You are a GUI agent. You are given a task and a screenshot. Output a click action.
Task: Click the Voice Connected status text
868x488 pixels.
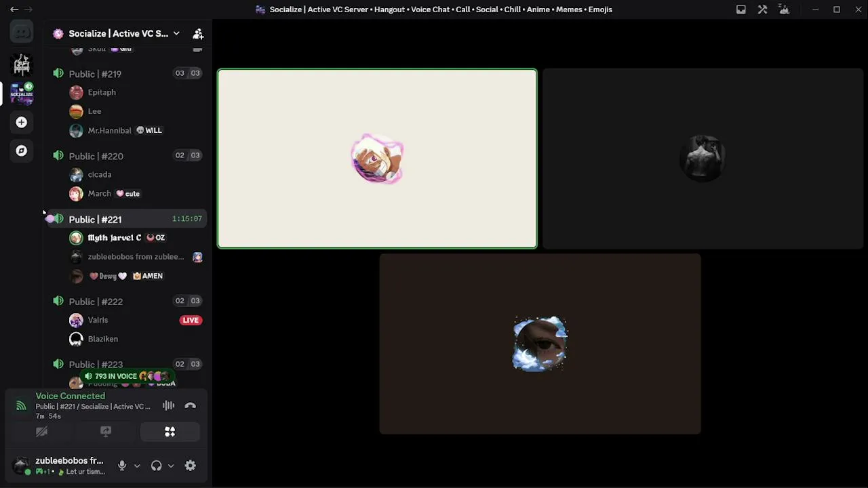coord(71,396)
